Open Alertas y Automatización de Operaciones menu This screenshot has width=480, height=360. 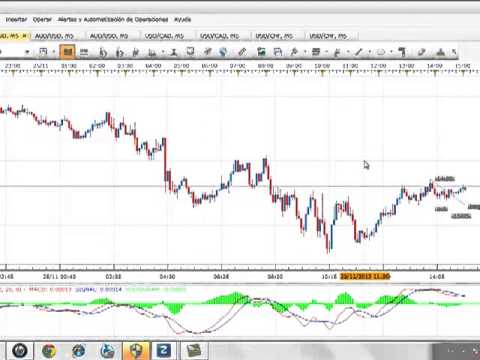click(x=113, y=20)
